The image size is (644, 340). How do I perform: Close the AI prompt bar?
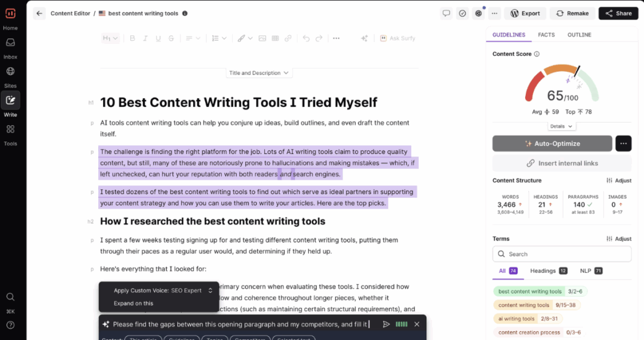[416, 324]
